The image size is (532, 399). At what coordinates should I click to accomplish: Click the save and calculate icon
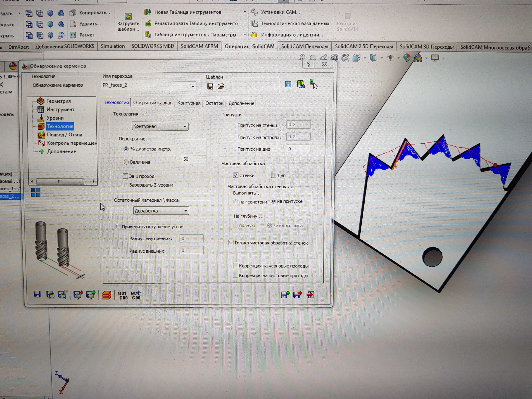pyautogui.click(x=50, y=295)
